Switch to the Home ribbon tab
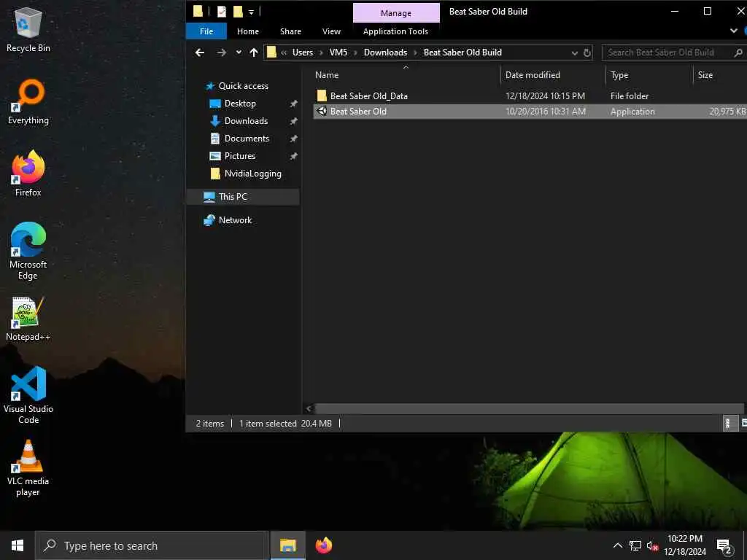 [248, 31]
